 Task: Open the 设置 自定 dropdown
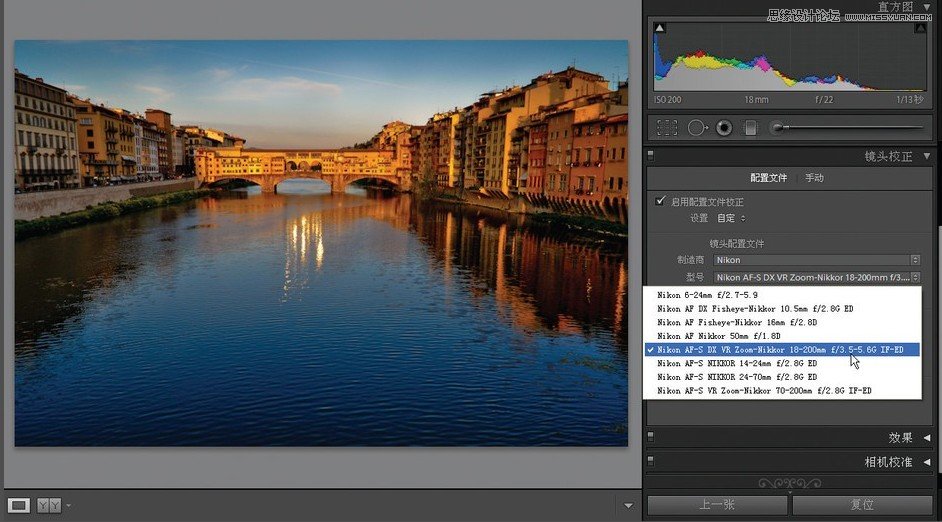point(731,218)
